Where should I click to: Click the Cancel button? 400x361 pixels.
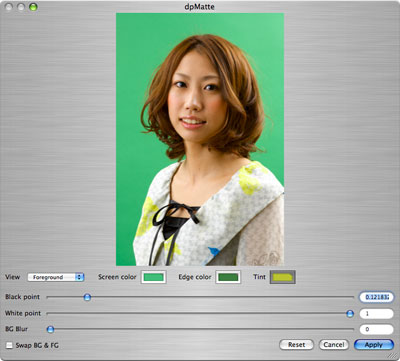pos(334,345)
